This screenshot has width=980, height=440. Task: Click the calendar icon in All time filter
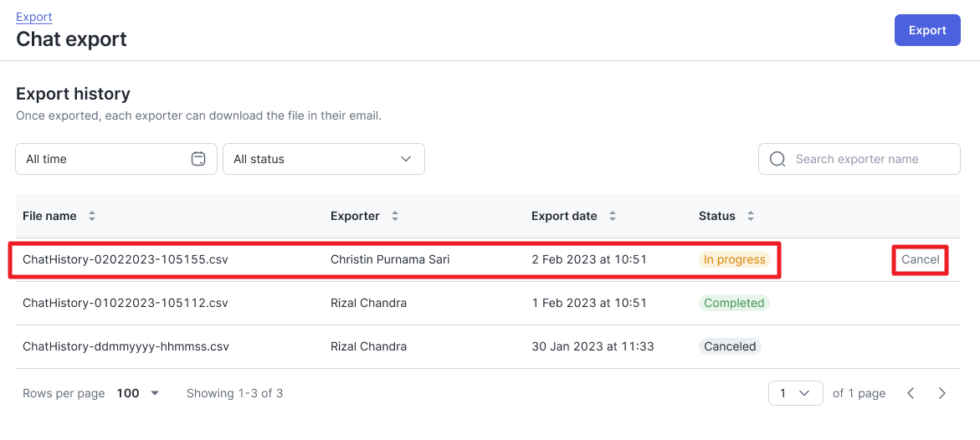point(198,159)
